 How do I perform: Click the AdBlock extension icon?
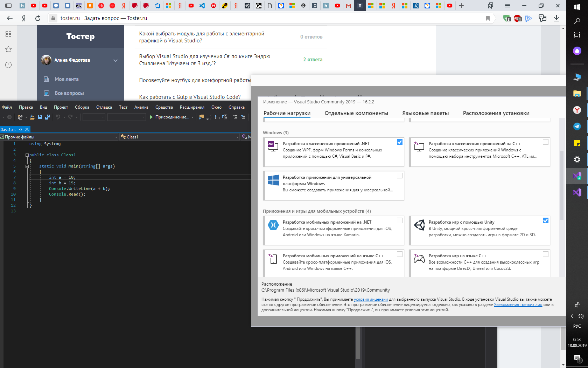518,18
